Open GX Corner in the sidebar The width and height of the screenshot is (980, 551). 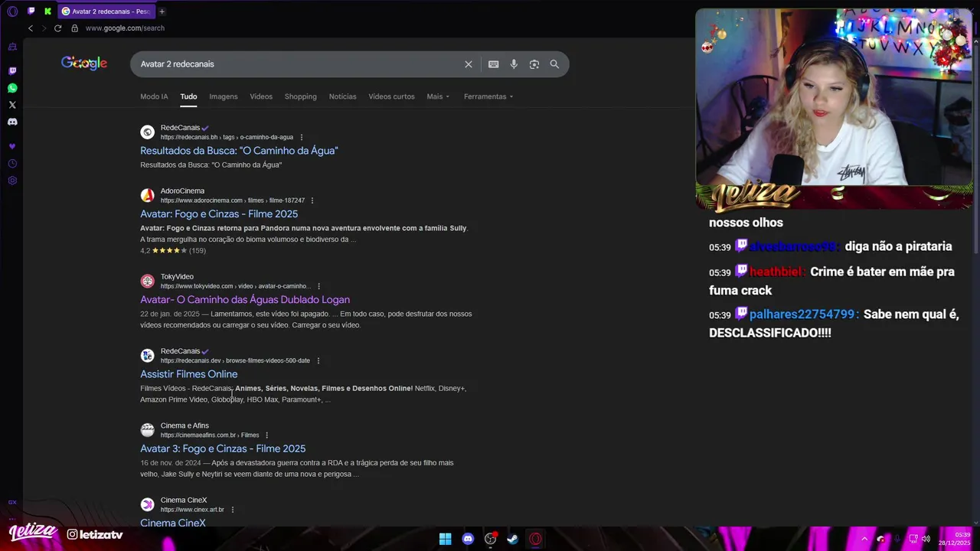coord(12,47)
